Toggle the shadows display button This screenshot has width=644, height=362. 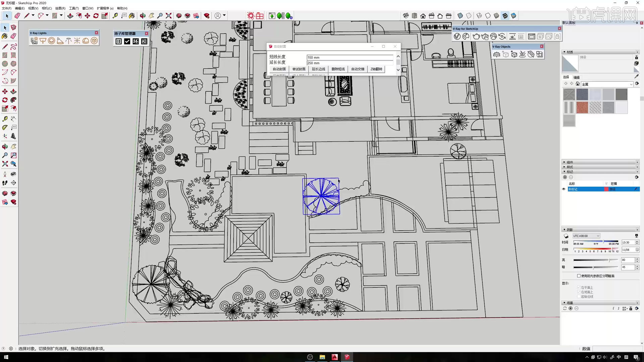[x=566, y=236]
